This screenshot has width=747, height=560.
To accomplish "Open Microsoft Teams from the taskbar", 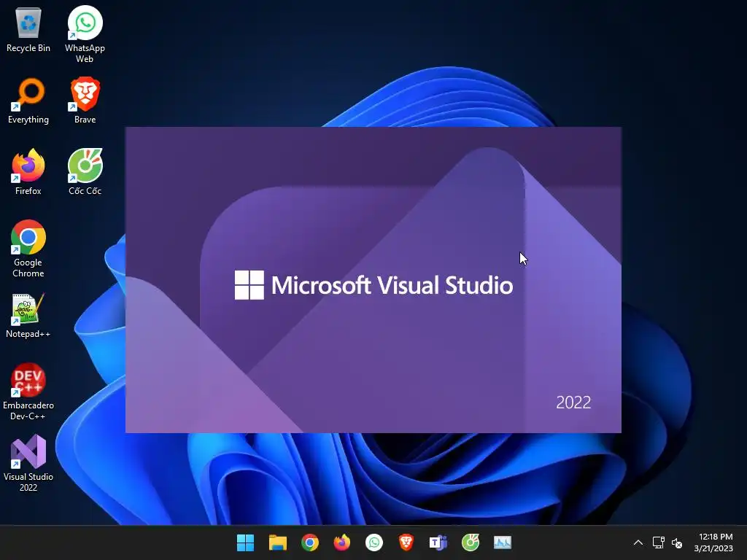I will point(438,542).
